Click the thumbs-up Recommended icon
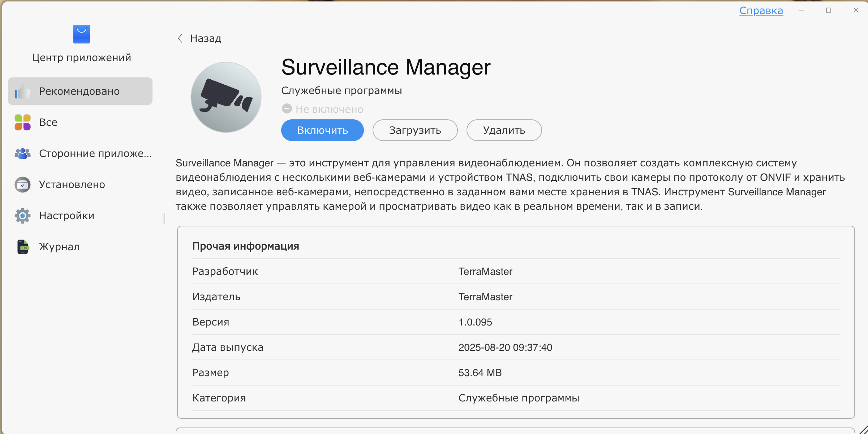The image size is (868, 434). click(x=22, y=92)
